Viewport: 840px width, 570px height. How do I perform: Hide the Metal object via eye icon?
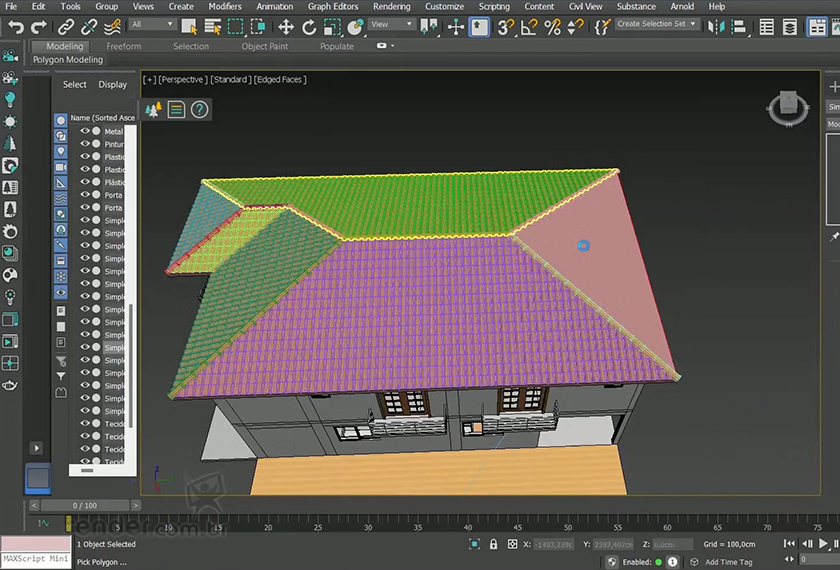85,131
